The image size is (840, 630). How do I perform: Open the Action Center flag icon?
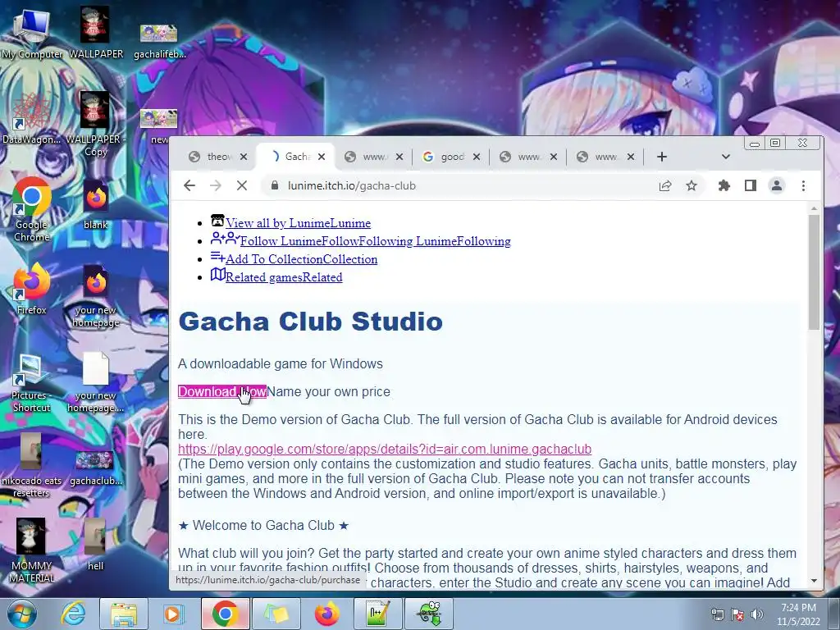pyautogui.click(x=737, y=614)
